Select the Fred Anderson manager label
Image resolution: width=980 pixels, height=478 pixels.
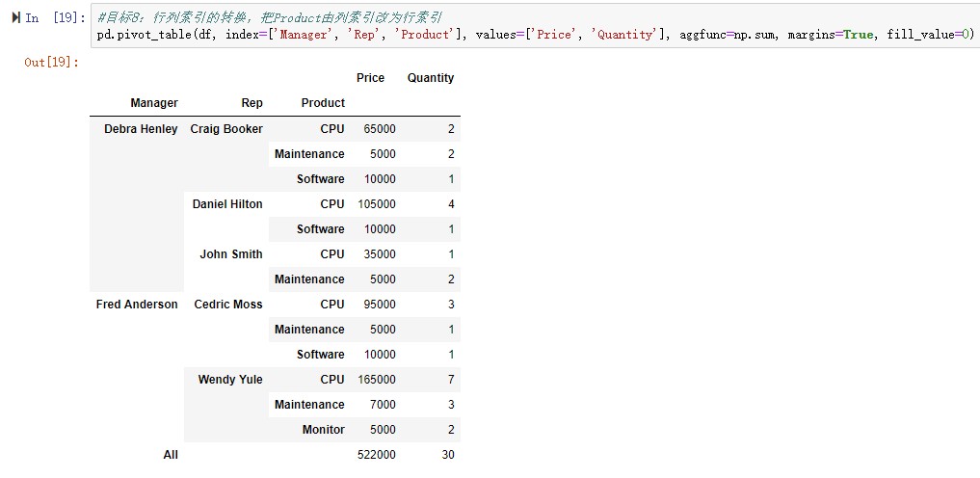coord(137,305)
